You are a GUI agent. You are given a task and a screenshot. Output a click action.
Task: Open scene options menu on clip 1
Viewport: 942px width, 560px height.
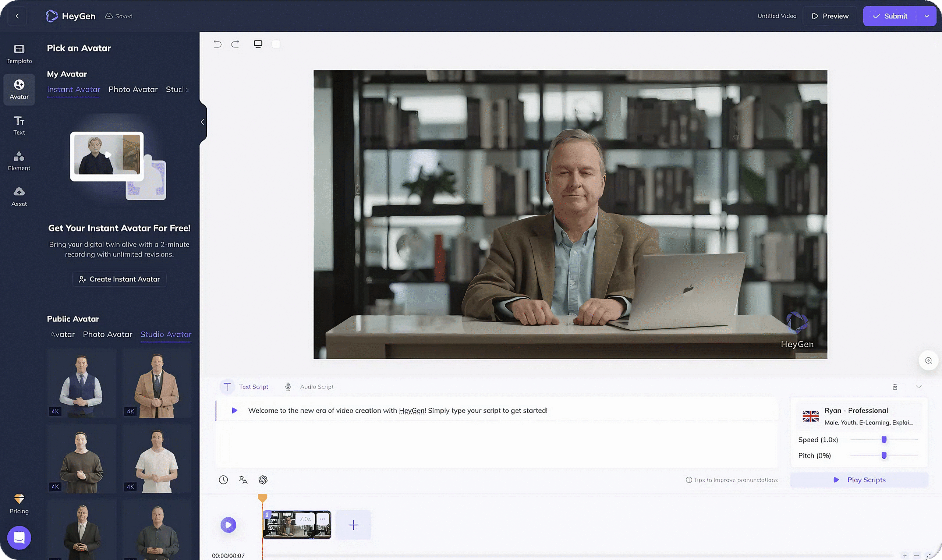323,519
